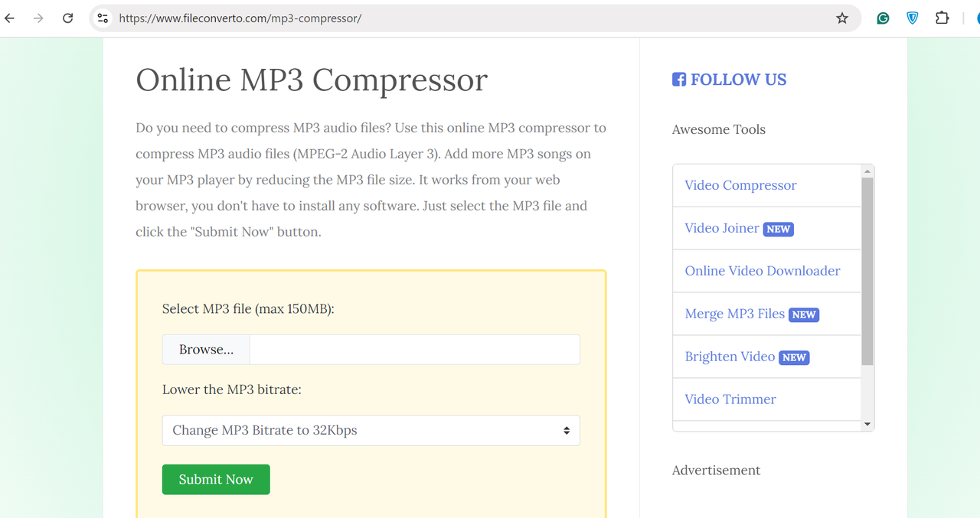
Task: Go back using browser back arrow
Action: pyautogui.click(x=10, y=18)
